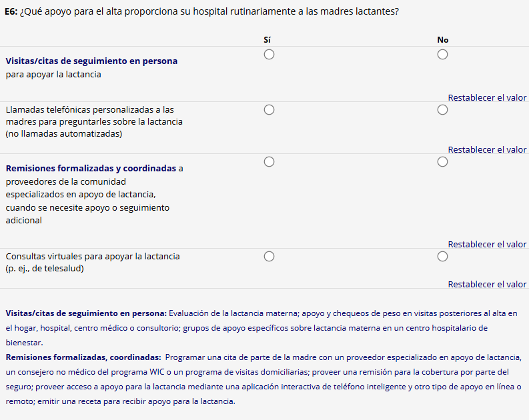The width and height of the screenshot is (529, 420).
Task: Click the bold Visitas/citas de seguimiento row label
Action: click(91, 61)
